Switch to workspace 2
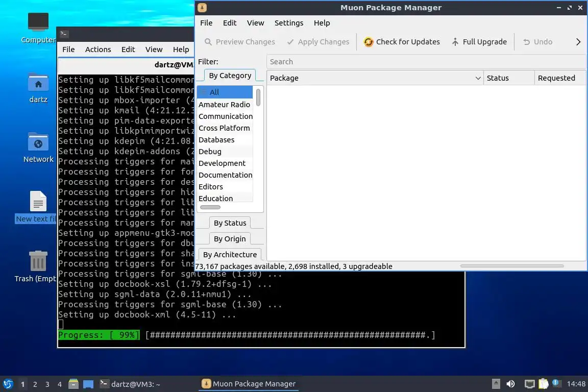Screen dimensions: 588x392 coord(35,384)
